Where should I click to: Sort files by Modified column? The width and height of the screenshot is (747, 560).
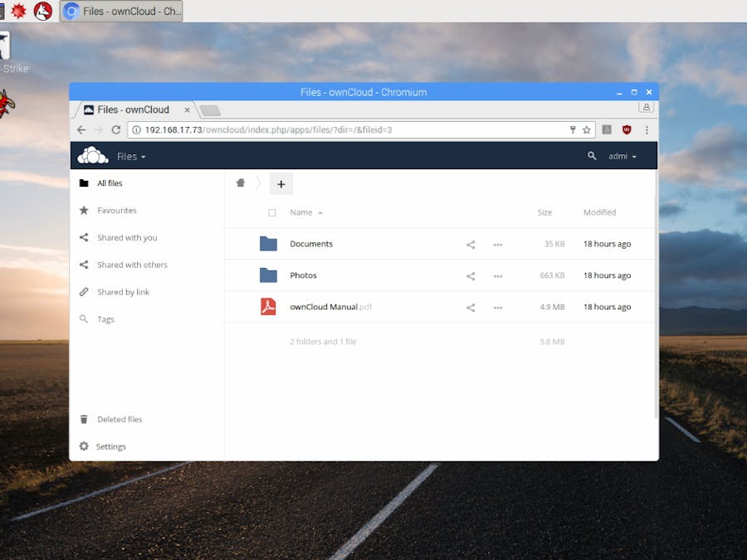599,212
